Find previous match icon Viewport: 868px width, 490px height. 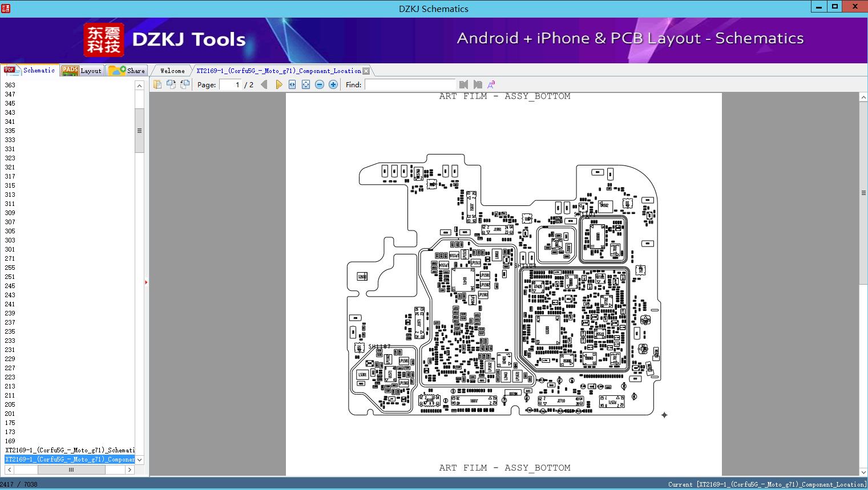pos(463,84)
